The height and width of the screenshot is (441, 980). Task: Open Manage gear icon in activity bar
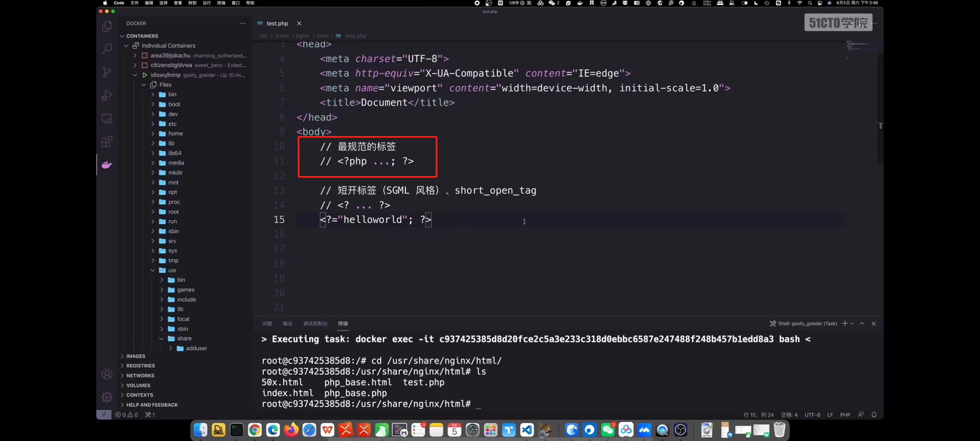107,397
